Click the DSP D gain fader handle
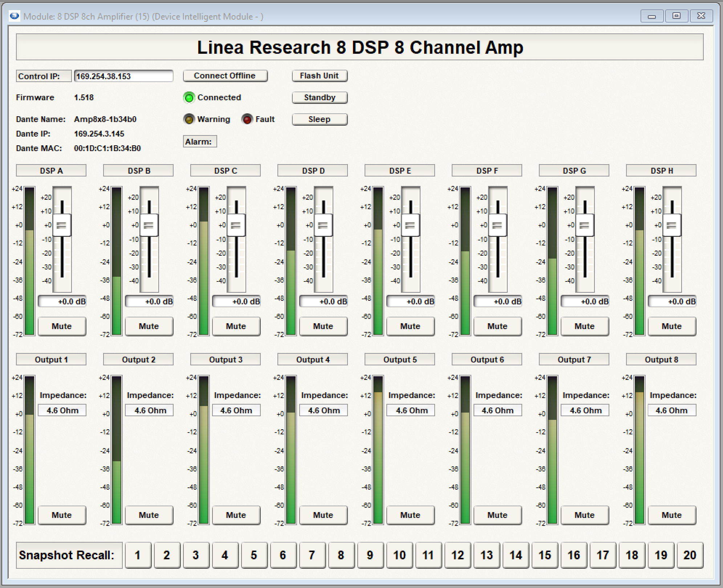 click(323, 225)
